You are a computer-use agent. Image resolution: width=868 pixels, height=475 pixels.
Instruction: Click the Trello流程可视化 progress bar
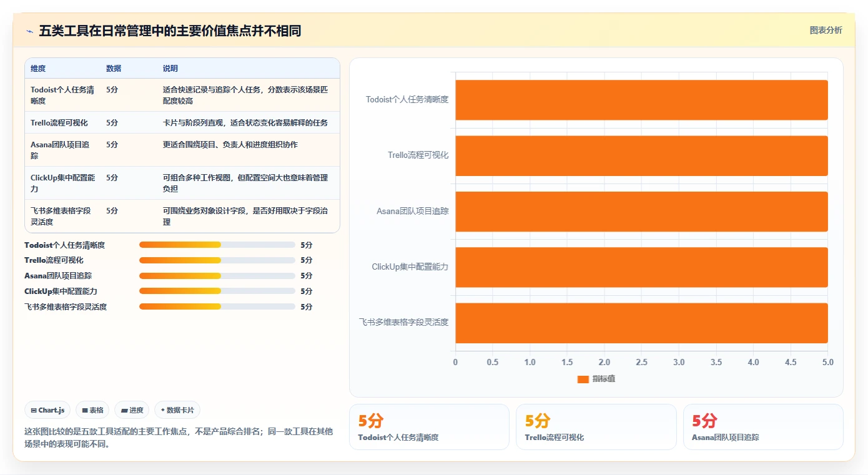[217, 260]
